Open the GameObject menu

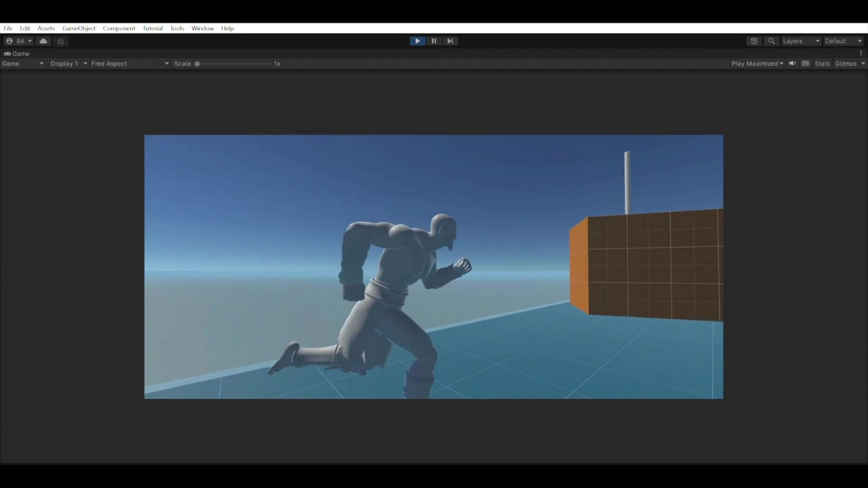point(79,28)
